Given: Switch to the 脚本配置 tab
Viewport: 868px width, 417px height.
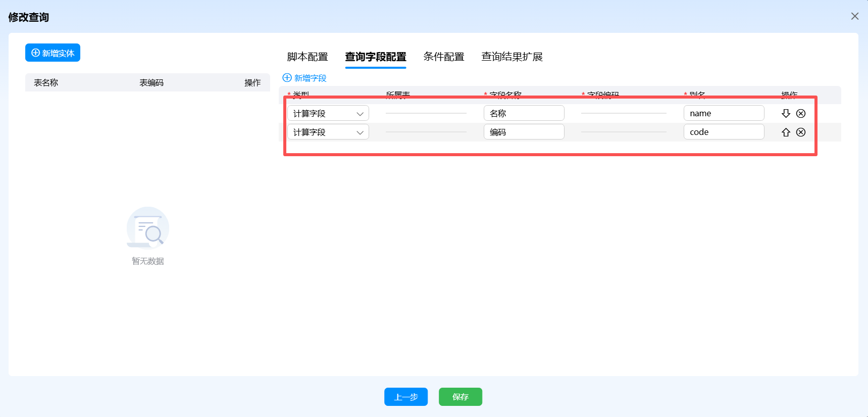Looking at the screenshot, I should [x=307, y=57].
